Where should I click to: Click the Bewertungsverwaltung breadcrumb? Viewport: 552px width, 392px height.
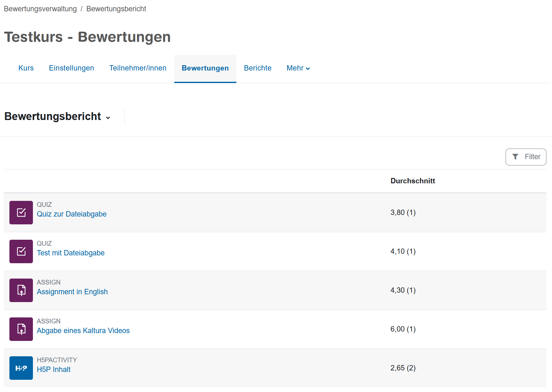pyautogui.click(x=40, y=9)
